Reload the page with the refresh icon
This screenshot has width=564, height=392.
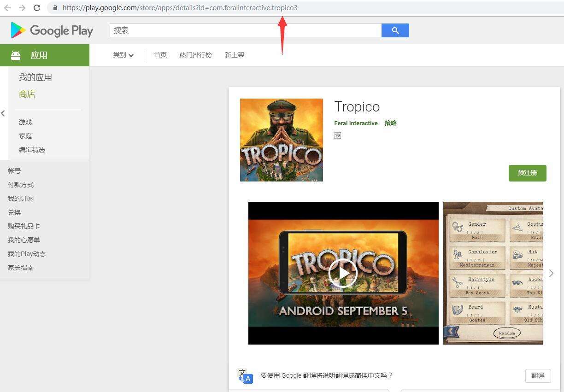(37, 8)
